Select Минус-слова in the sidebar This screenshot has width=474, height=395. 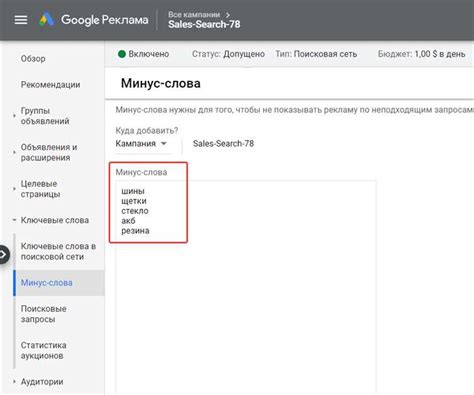47,283
